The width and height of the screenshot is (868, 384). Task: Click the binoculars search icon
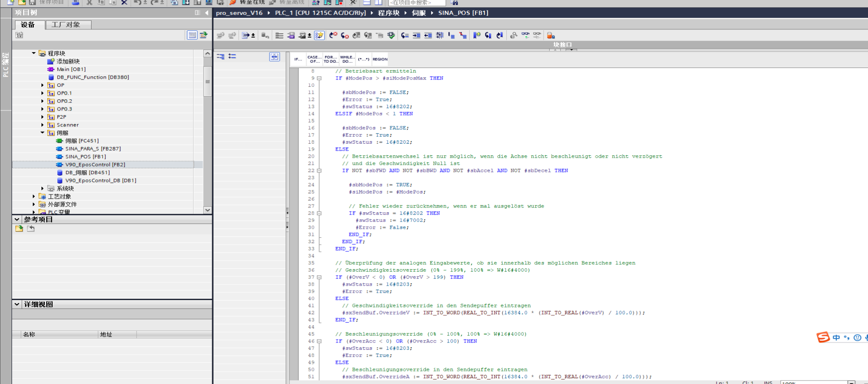tap(454, 2)
